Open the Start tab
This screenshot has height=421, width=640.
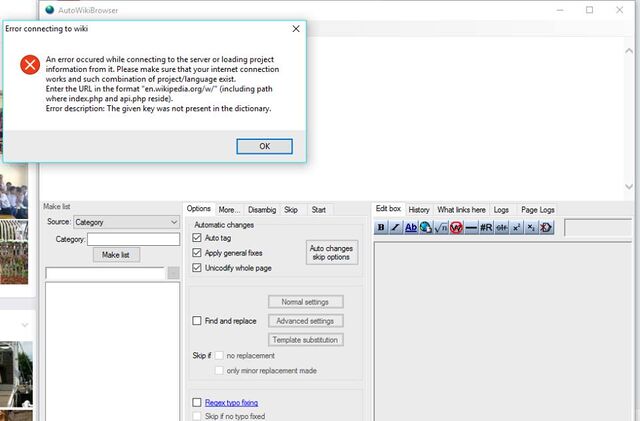pyautogui.click(x=319, y=210)
